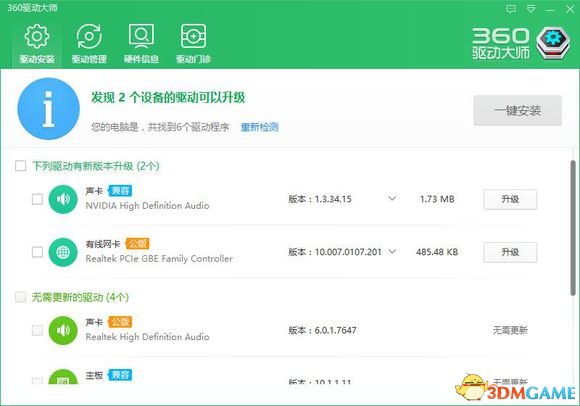The width and height of the screenshot is (580, 406).
Task: Click the 无需更新 text for Realtek audio
Action: point(510,330)
